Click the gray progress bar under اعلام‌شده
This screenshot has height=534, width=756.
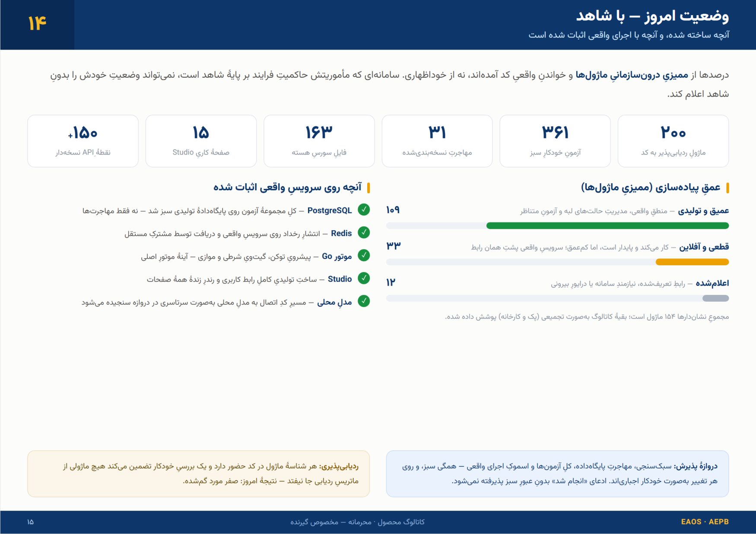[715, 298]
